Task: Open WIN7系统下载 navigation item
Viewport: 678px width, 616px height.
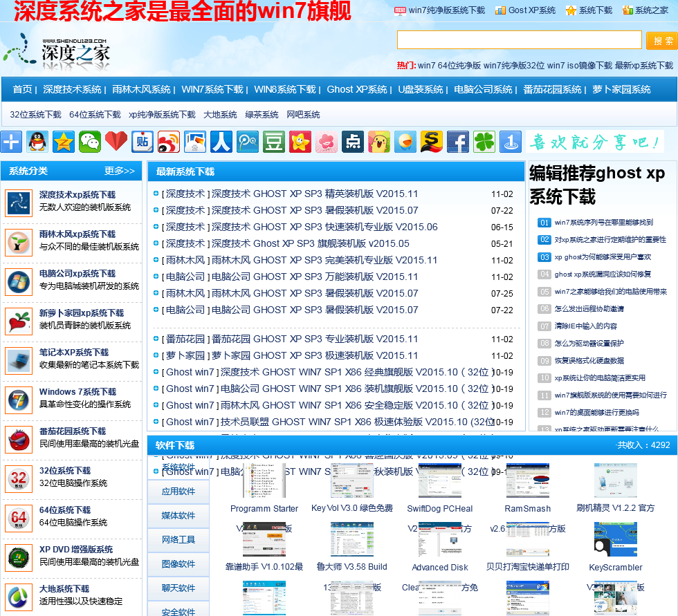Action: [x=212, y=89]
